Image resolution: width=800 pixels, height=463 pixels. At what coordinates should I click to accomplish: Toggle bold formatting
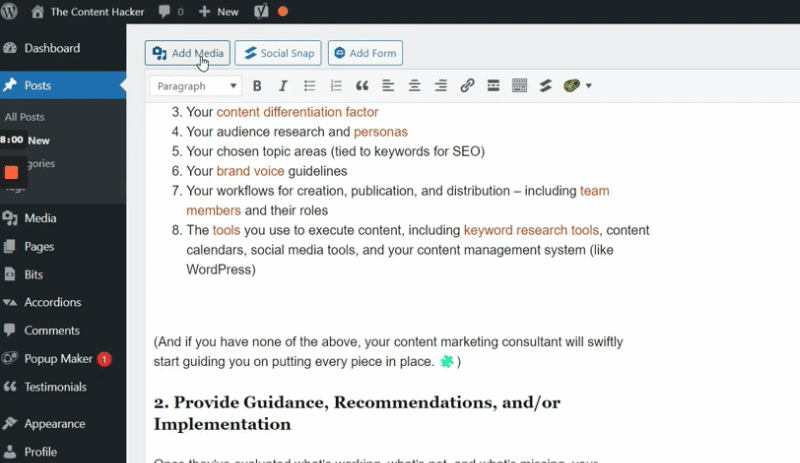(x=257, y=86)
